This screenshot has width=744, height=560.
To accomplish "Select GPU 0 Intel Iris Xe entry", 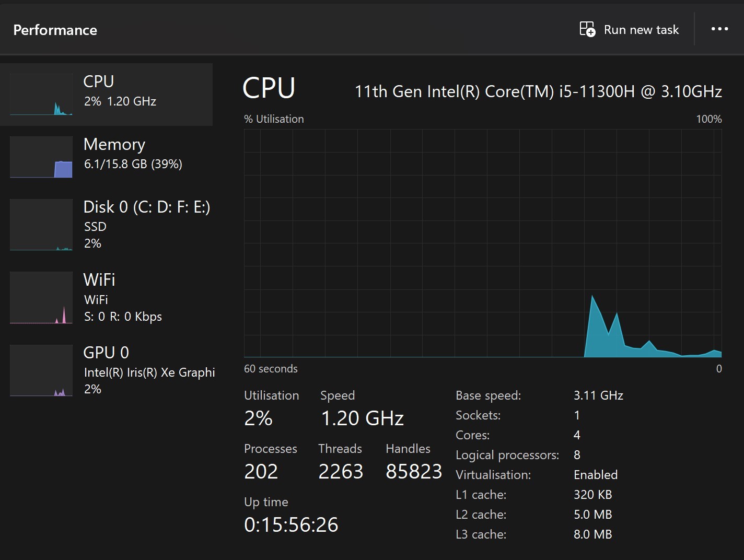I will click(149, 372).
